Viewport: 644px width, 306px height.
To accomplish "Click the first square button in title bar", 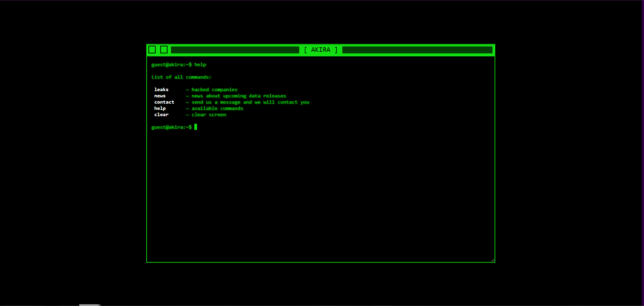I will click(152, 50).
